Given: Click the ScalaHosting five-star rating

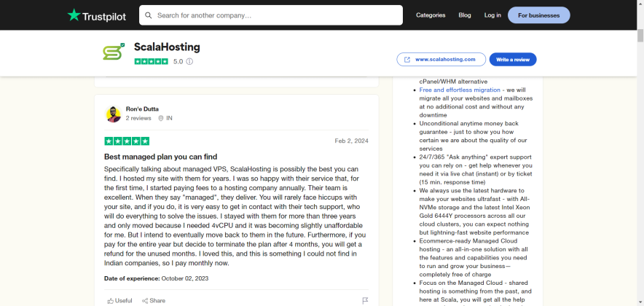Looking at the screenshot, I should [x=151, y=62].
